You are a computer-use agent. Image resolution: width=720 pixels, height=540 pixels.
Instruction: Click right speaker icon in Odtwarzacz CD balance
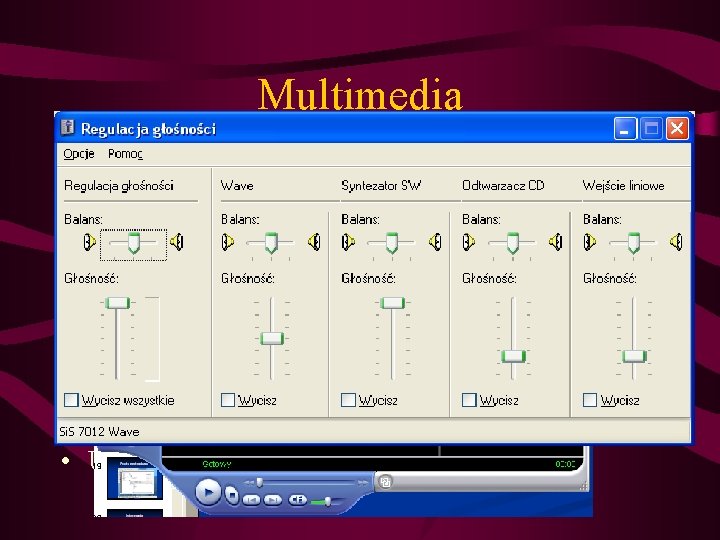pos(556,242)
